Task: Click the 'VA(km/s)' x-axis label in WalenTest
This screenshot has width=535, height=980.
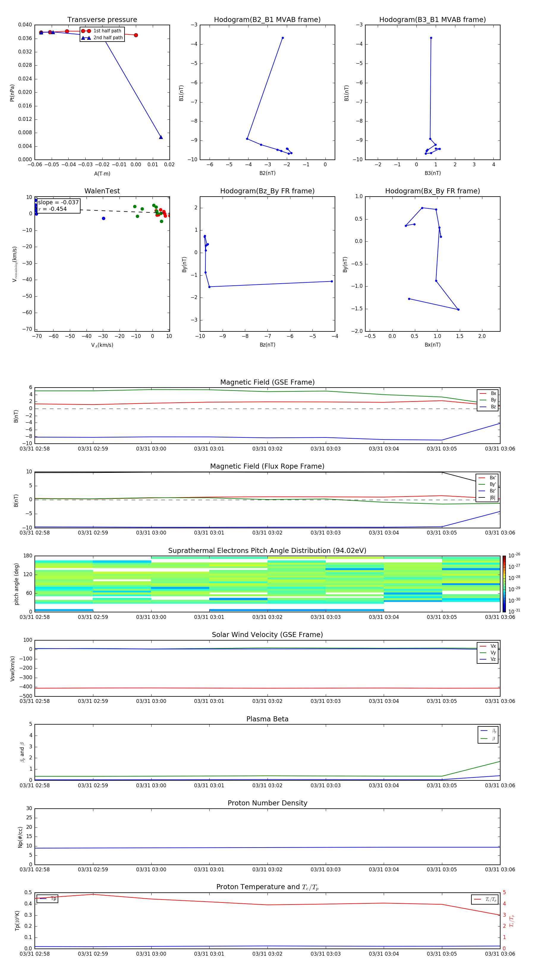Action: click(102, 345)
